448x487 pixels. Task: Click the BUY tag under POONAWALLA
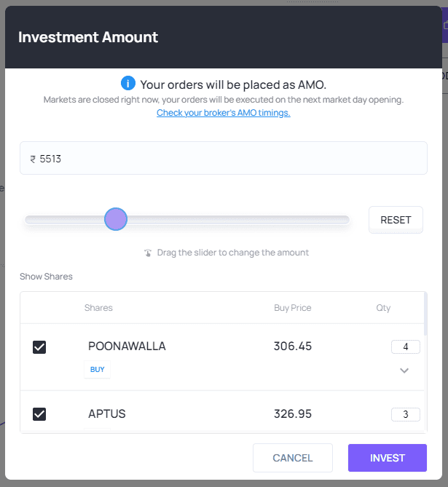click(x=98, y=369)
